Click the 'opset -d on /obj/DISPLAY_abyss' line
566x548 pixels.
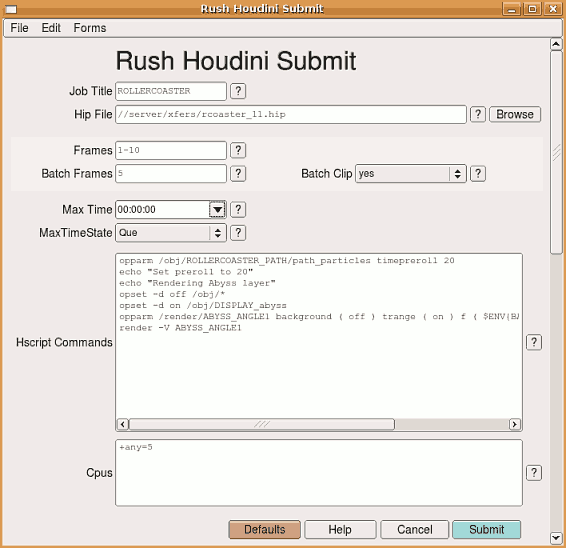(x=203, y=305)
